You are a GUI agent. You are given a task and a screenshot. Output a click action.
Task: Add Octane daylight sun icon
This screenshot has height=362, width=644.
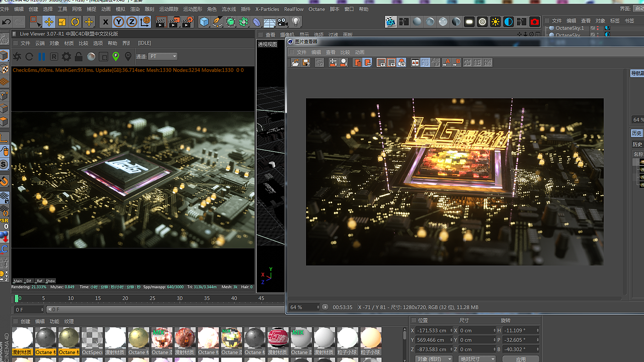[x=496, y=22]
